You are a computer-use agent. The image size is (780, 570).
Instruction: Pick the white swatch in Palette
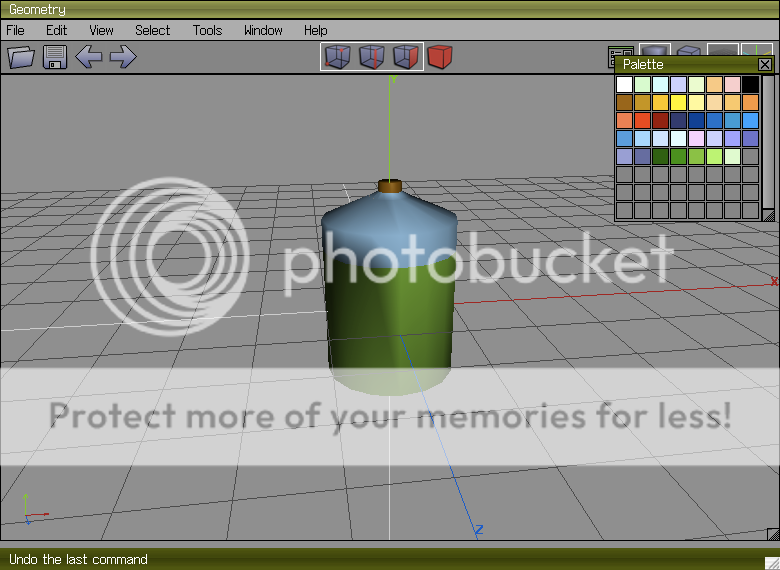[x=624, y=84]
